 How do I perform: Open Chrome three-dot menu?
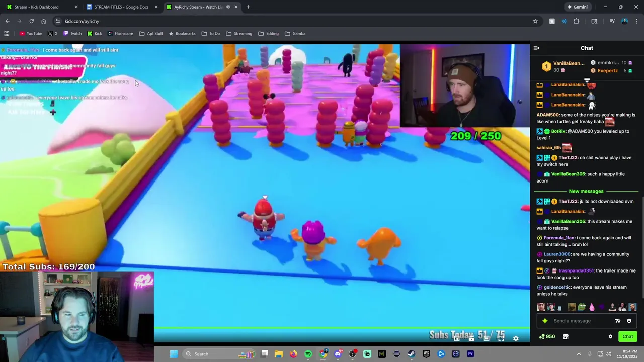[637, 21]
